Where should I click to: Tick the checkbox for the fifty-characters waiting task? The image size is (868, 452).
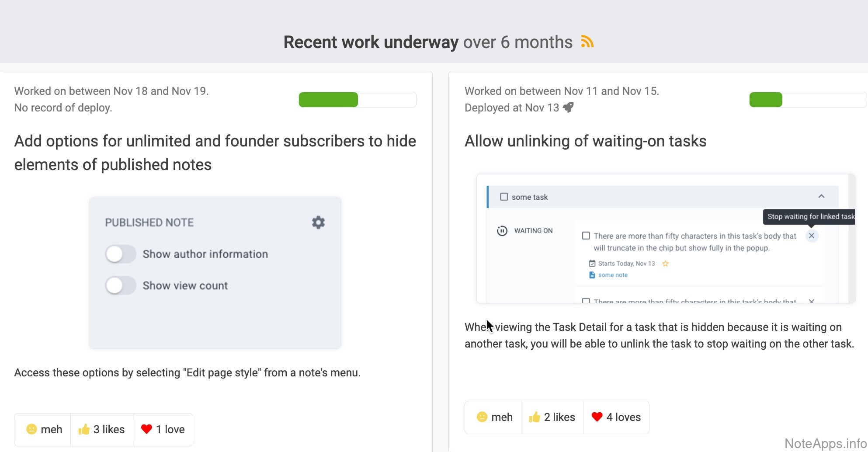586,236
